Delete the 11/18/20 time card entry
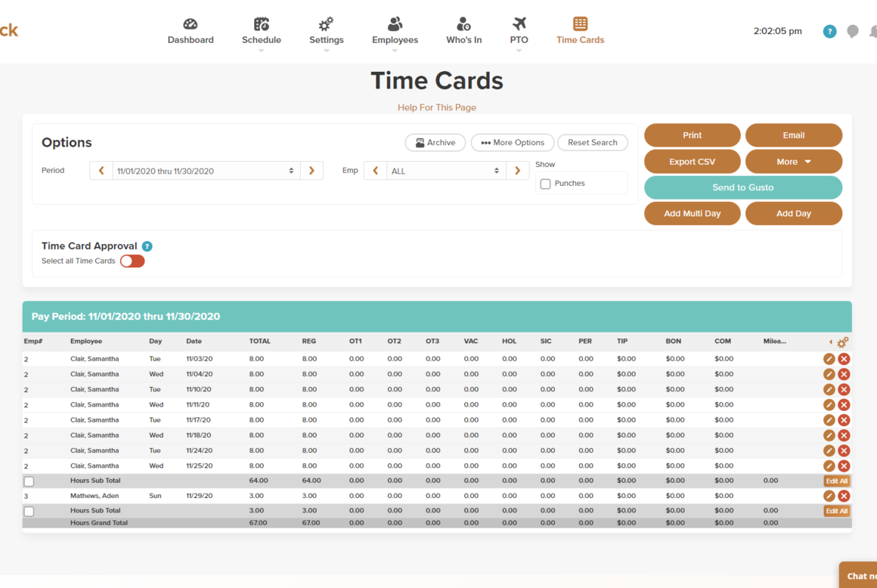The width and height of the screenshot is (877, 588). pyautogui.click(x=844, y=435)
